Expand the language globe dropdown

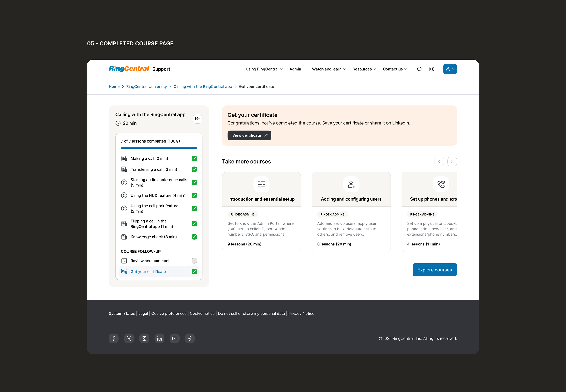pyautogui.click(x=434, y=69)
